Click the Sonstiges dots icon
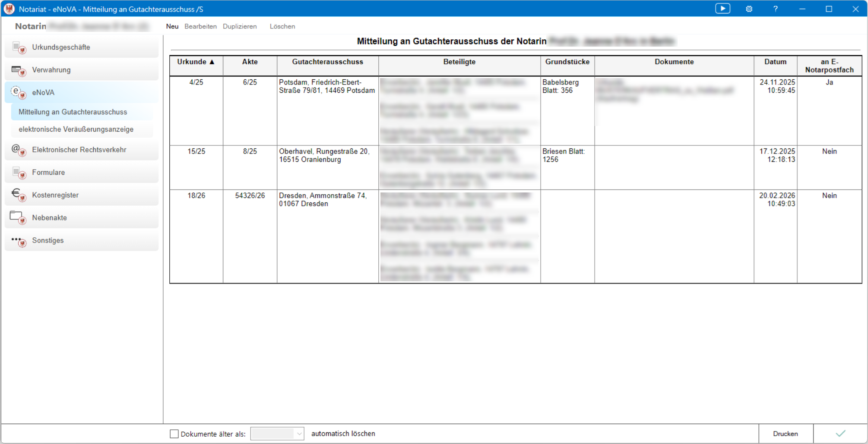 (19, 241)
